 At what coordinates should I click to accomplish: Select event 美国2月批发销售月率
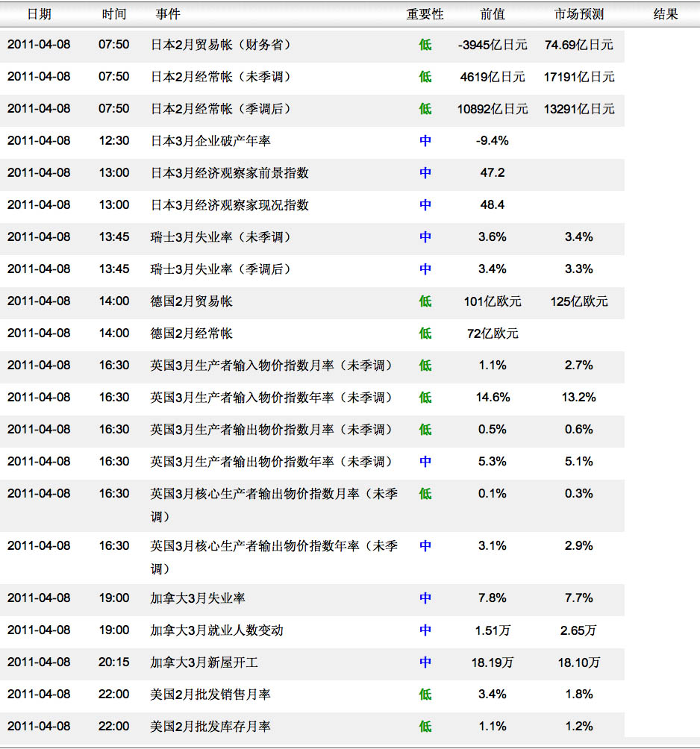click(x=210, y=694)
